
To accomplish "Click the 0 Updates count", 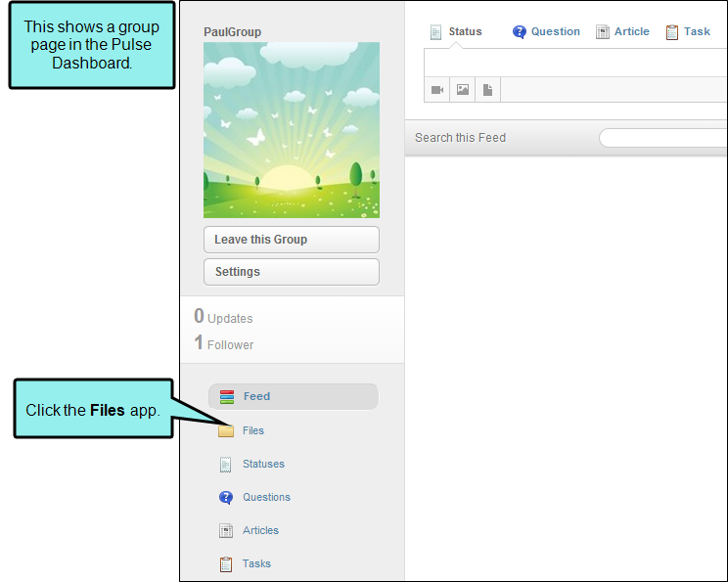I will pyautogui.click(x=223, y=317).
